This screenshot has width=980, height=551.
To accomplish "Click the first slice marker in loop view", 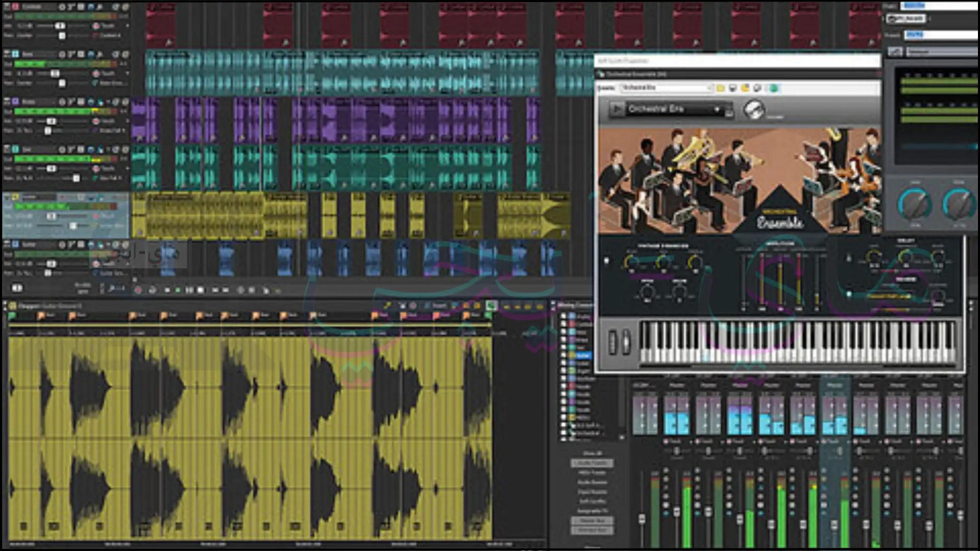I will [41, 316].
